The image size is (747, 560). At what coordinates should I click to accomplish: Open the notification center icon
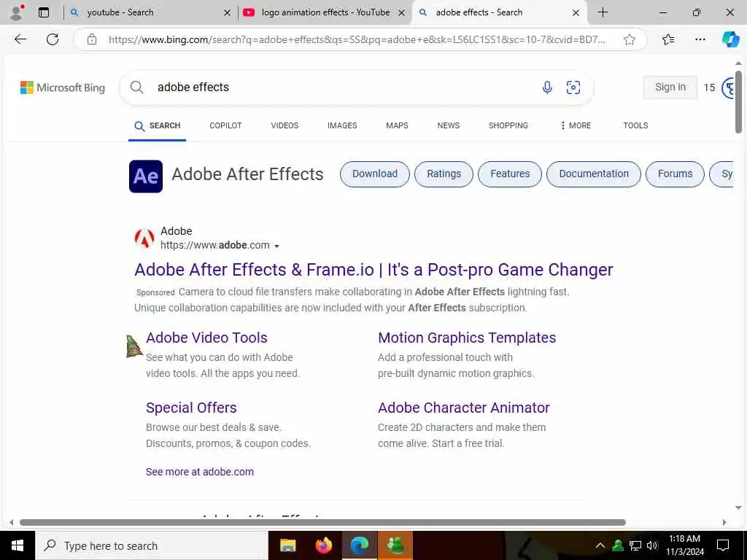coord(723,545)
